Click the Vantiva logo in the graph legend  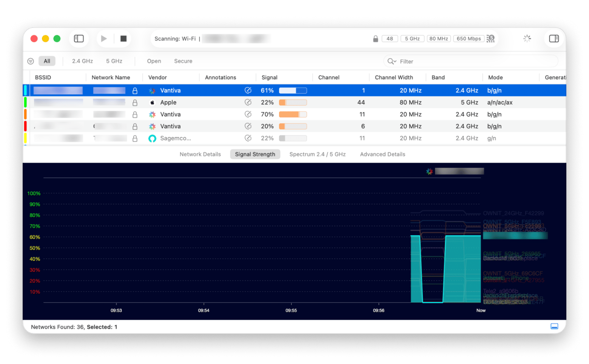click(x=430, y=171)
